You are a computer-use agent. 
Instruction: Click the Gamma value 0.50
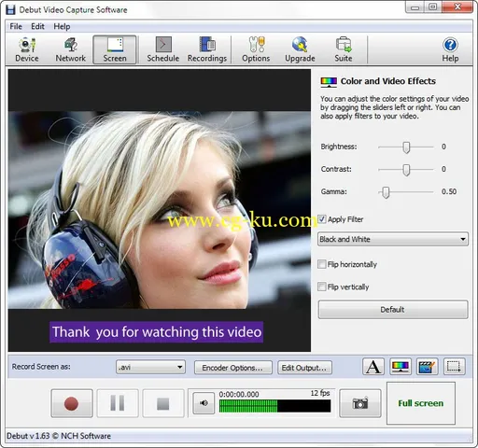coord(449,191)
